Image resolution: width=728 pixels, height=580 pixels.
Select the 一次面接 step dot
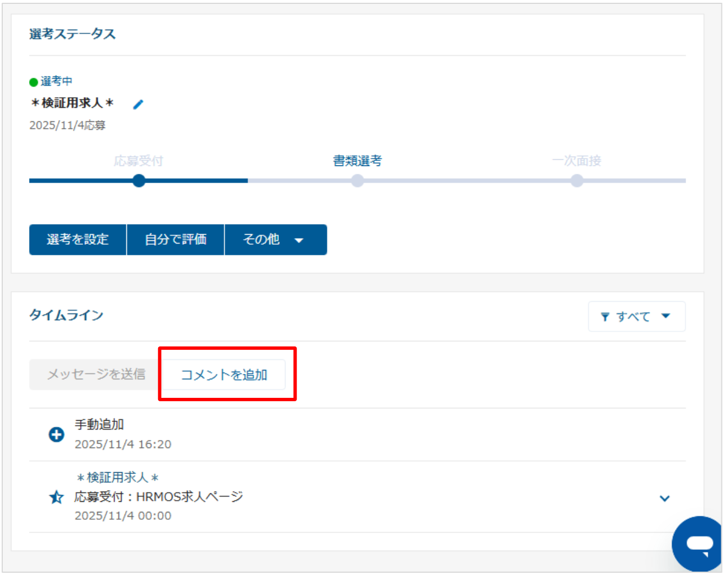[577, 180]
